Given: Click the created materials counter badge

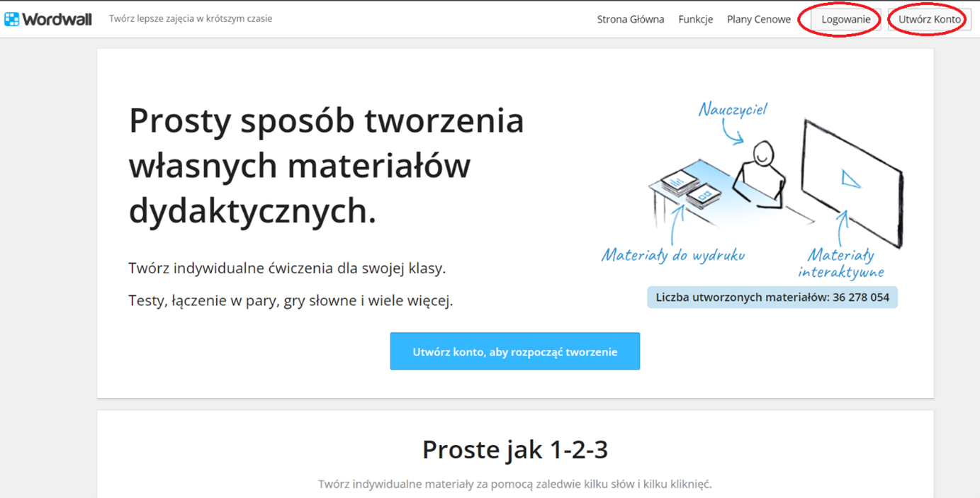Looking at the screenshot, I should point(772,297).
